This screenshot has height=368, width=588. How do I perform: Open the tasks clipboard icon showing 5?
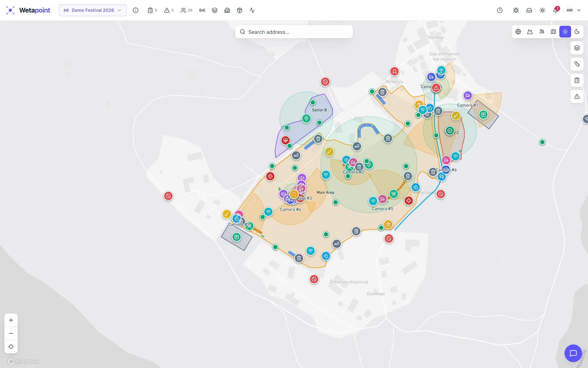(x=152, y=10)
